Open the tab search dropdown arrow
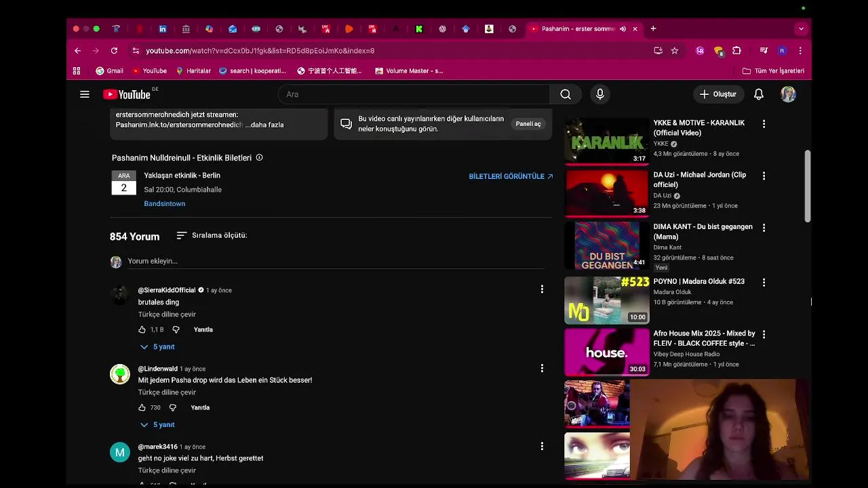This screenshot has height=488, width=868. [x=801, y=28]
